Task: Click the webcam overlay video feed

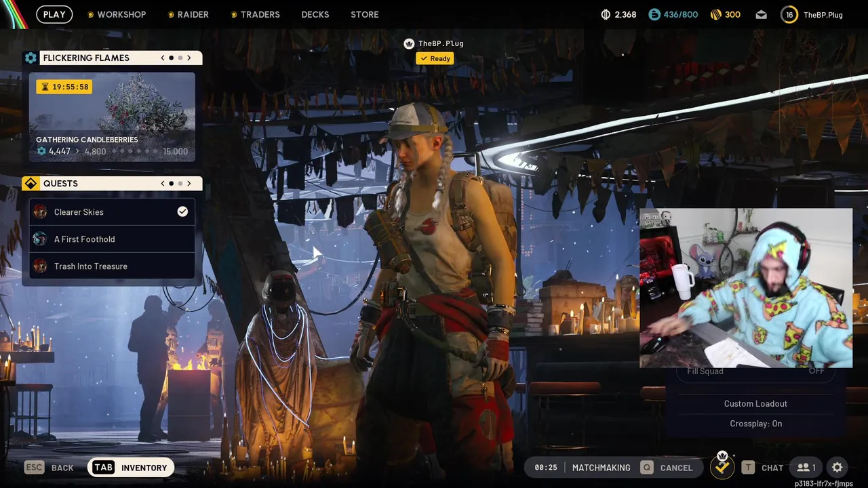Action: point(746,288)
